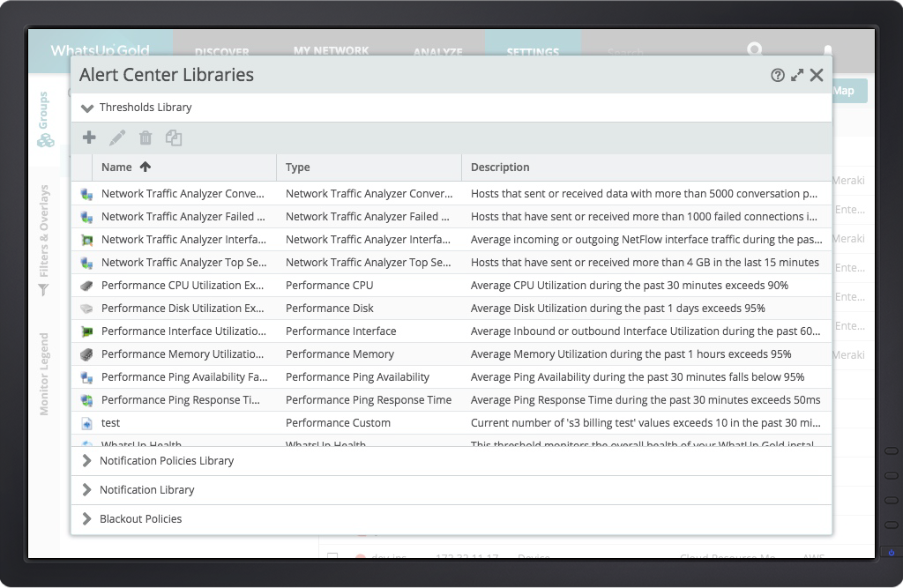Image resolution: width=903 pixels, height=588 pixels.
Task: Open the help question mark icon
Action: (778, 76)
